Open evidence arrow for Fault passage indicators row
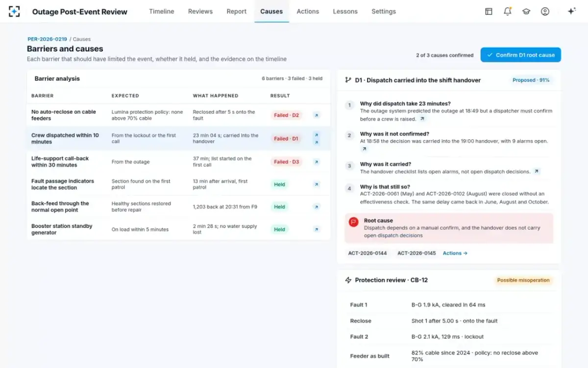 [x=317, y=184]
